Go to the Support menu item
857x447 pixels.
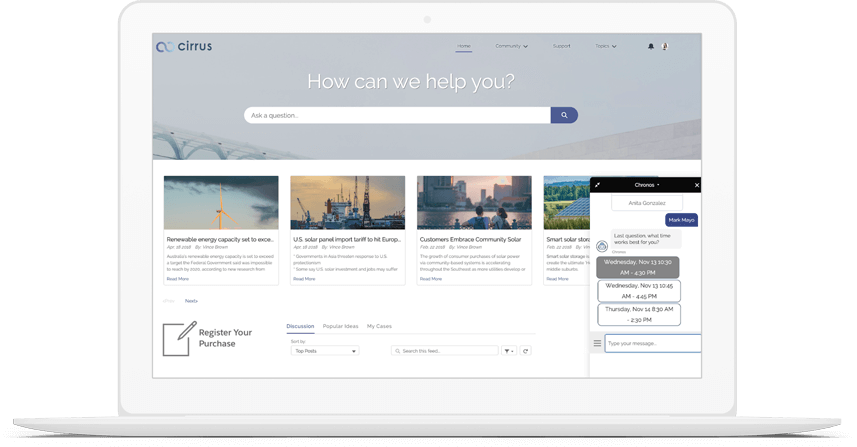[x=562, y=46]
